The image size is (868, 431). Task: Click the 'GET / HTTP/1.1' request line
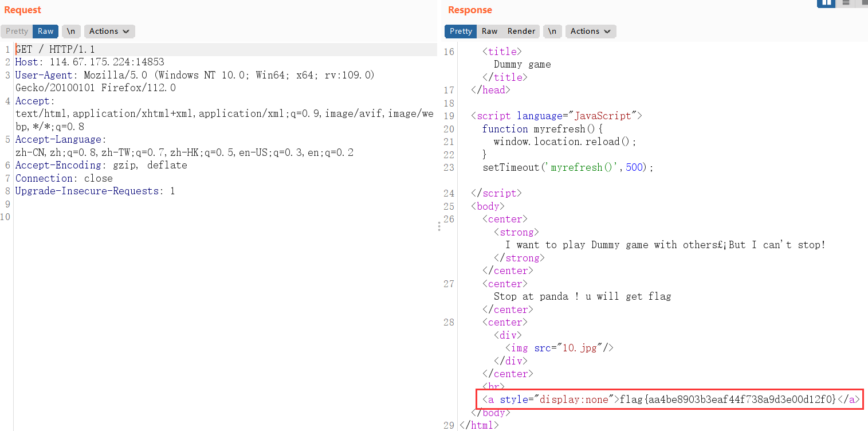pyautogui.click(x=55, y=49)
